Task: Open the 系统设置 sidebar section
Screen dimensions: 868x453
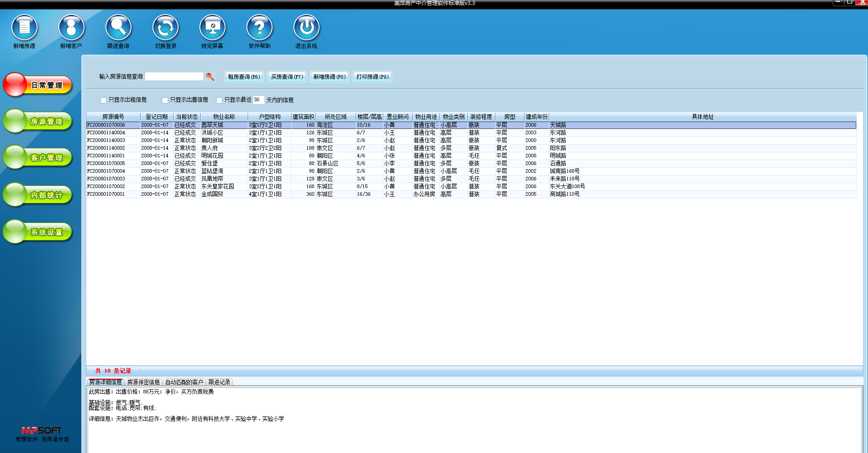Action: (38, 232)
